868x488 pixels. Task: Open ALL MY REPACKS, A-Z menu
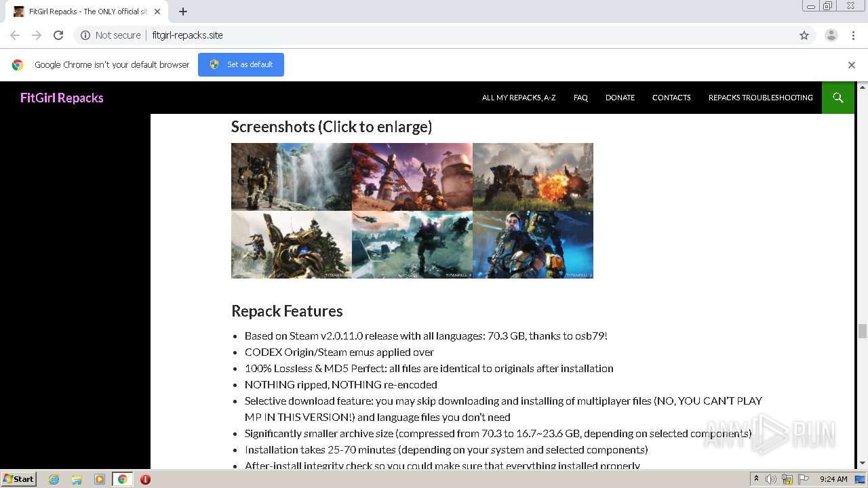click(x=519, y=98)
